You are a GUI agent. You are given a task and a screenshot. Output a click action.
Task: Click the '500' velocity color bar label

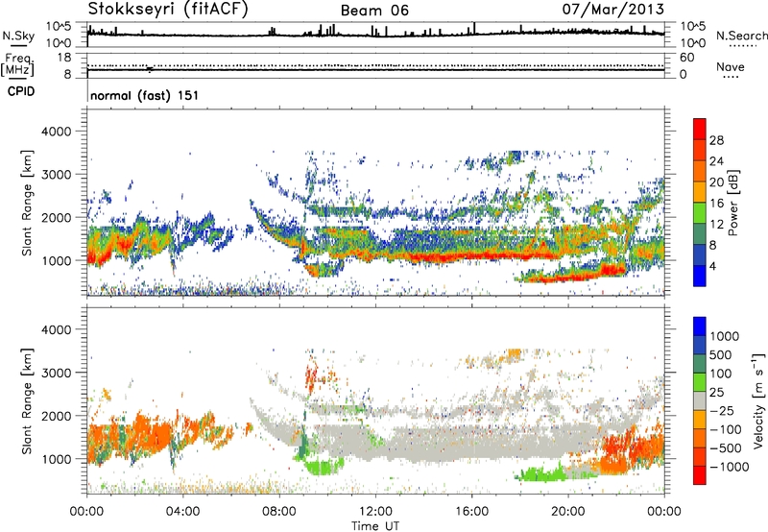tap(721, 355)
